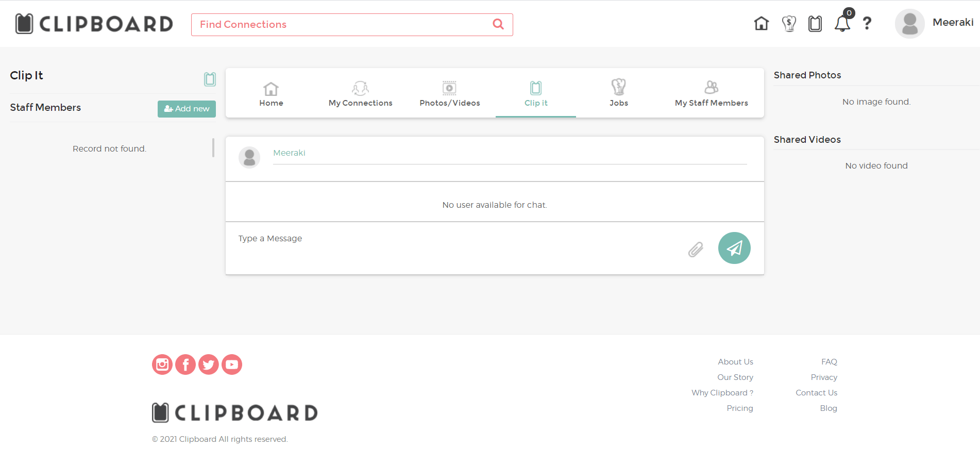The image size is (980, 464).
Task: Open the My Staff Members tab
Action: 711,94
